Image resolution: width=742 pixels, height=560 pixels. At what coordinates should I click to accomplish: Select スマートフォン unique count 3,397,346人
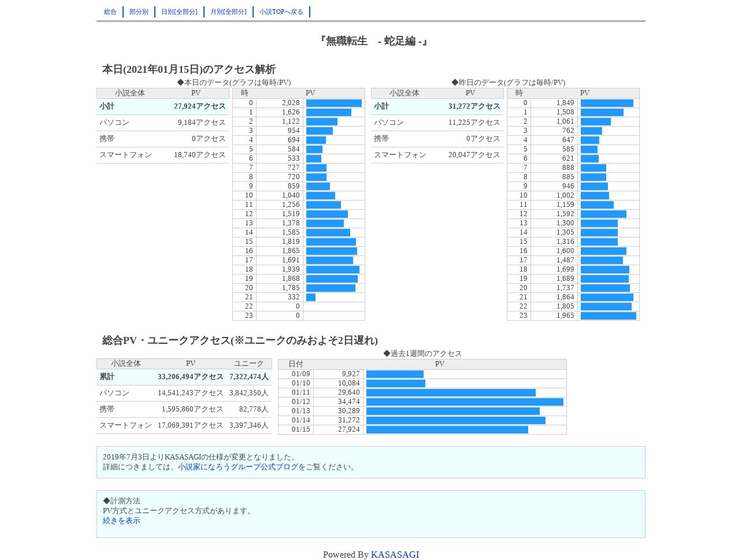pyautogui.click(x=249, y=425)
